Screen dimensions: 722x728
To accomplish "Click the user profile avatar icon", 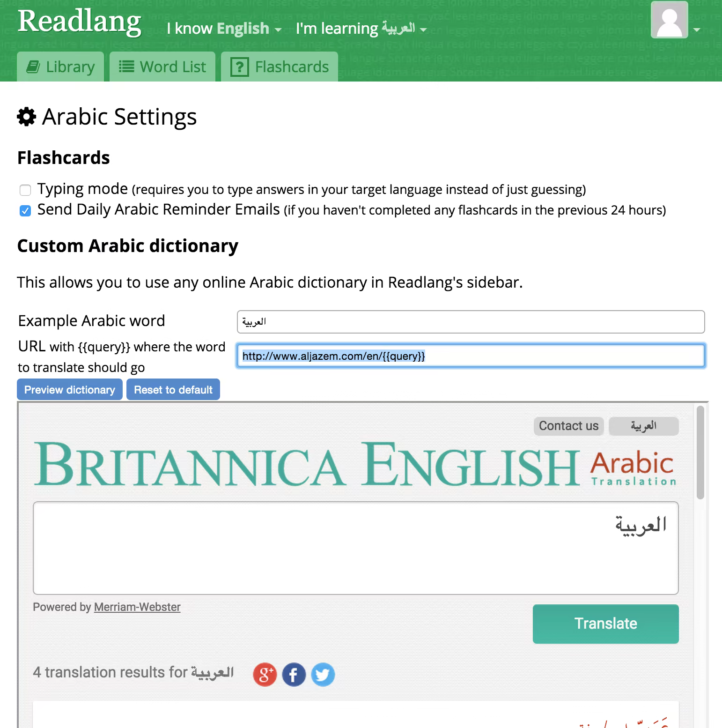I will [669, 20].
